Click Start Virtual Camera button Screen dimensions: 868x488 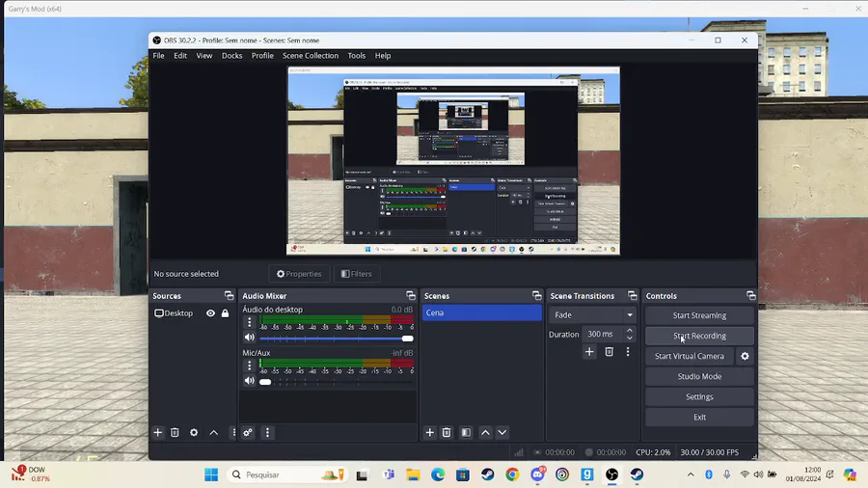690,356
